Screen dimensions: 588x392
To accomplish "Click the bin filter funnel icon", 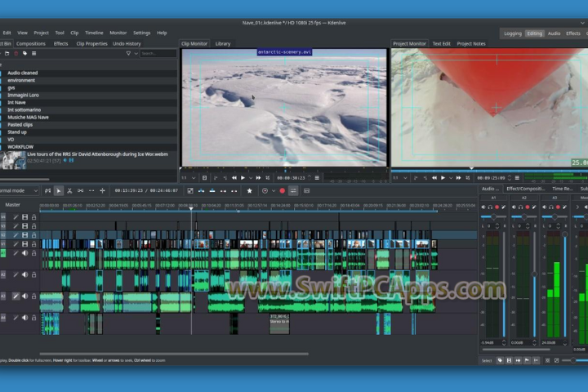I will (x=129, y=54).
